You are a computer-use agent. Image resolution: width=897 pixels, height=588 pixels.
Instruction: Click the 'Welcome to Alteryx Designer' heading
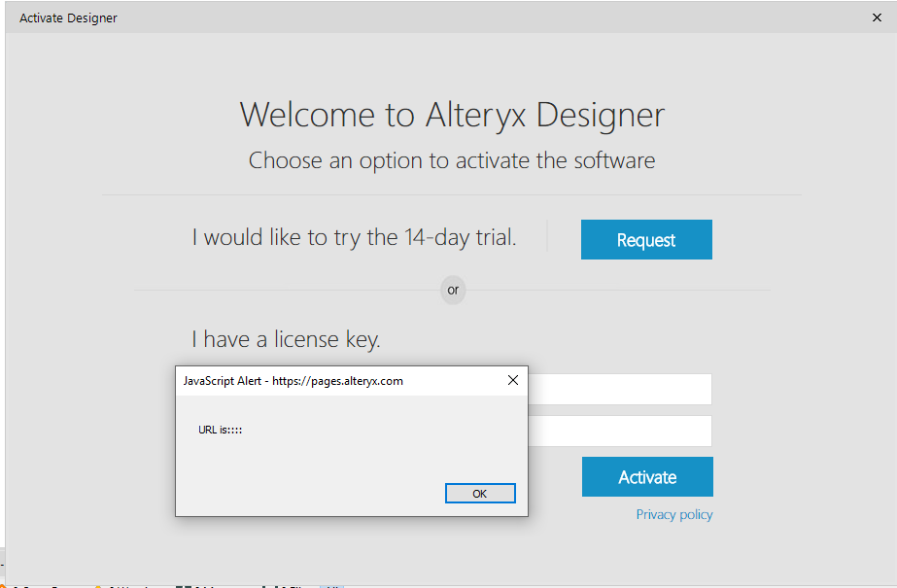[452, 115]
